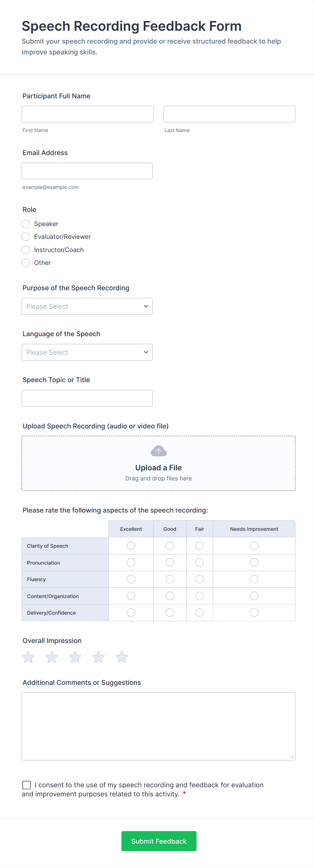Image resolution: width=314 pixels, height=868 pixels.
Task: Mark Pronunciation as Good
Action: pos(170,563)
